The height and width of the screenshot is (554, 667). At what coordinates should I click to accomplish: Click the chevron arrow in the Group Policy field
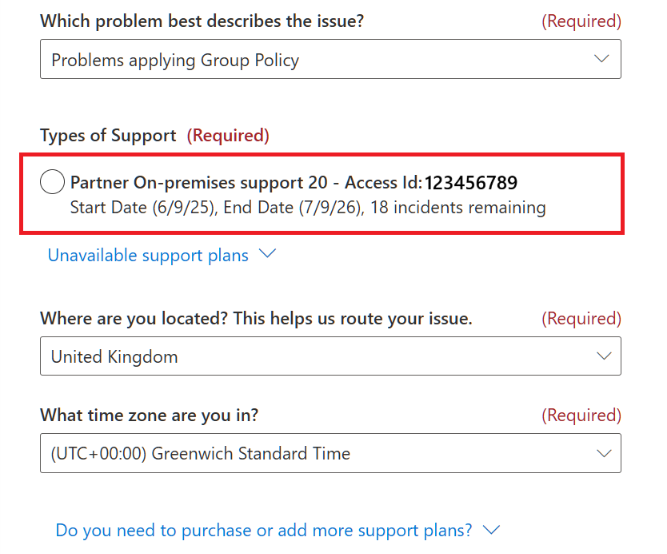tap(602, 59)
